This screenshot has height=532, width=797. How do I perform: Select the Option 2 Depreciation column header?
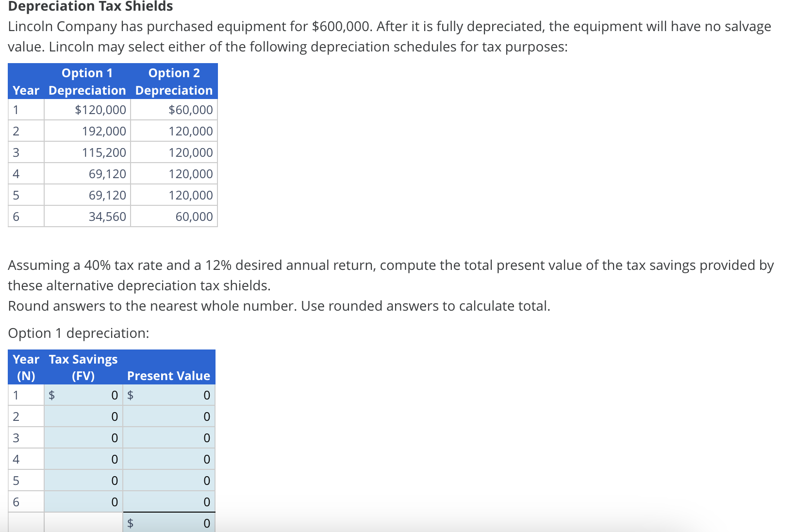[173, 81]
